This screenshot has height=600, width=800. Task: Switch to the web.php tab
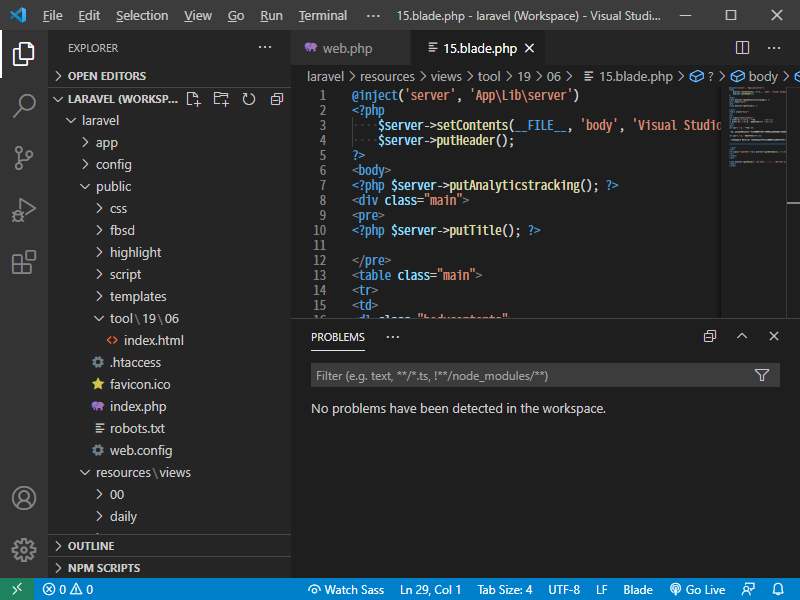point(346,48)
